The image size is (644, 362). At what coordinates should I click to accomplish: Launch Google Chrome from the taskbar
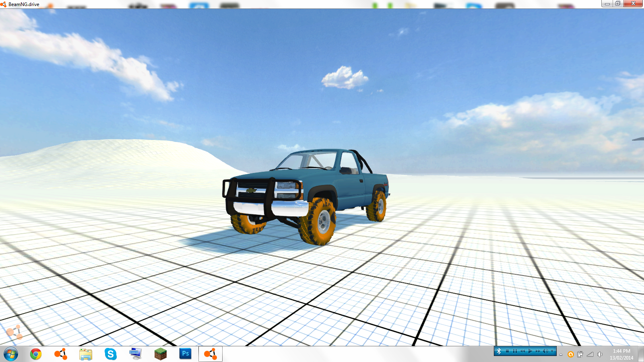tap(36, 354)
